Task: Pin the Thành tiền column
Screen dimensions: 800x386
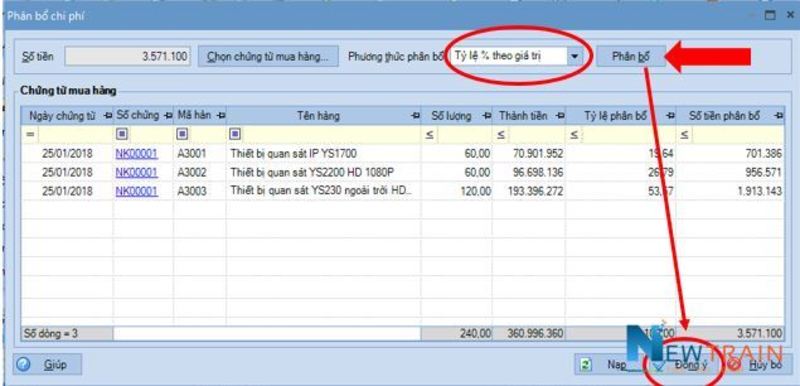Action: coord(560,116)
